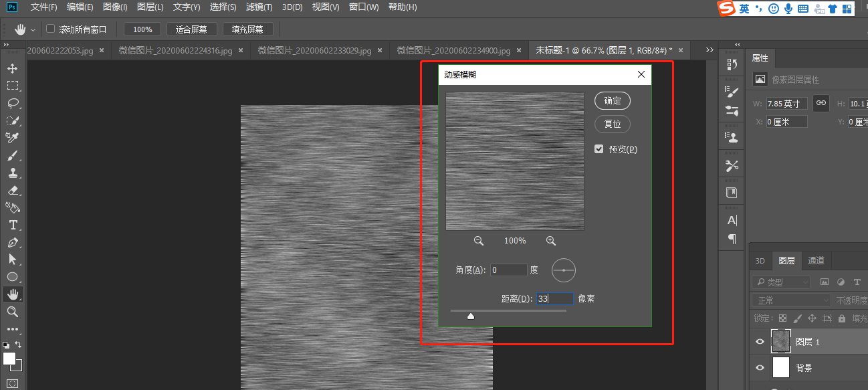
Task: Select the Lasso tool
Action: tap(14, 102)
